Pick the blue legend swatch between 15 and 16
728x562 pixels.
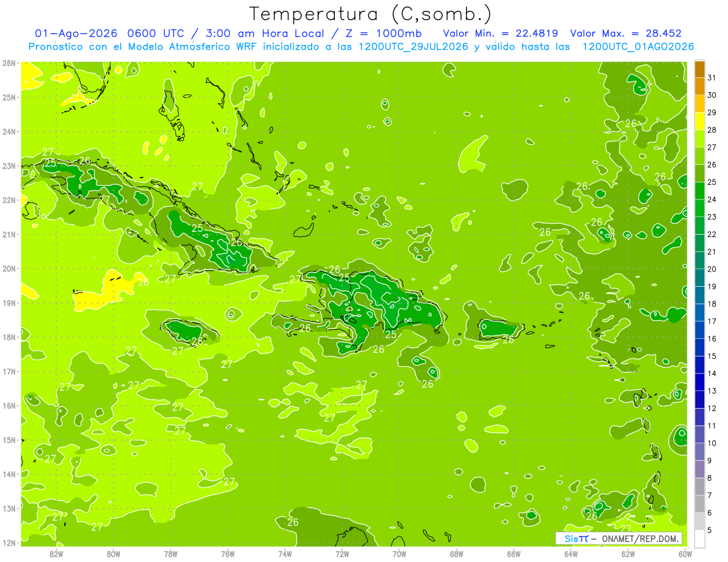coord(699,347)
